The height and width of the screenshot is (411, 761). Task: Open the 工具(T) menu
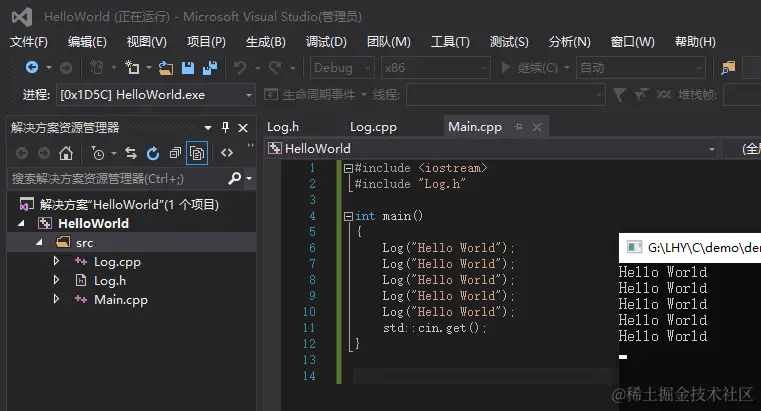[x=450, y=42]
